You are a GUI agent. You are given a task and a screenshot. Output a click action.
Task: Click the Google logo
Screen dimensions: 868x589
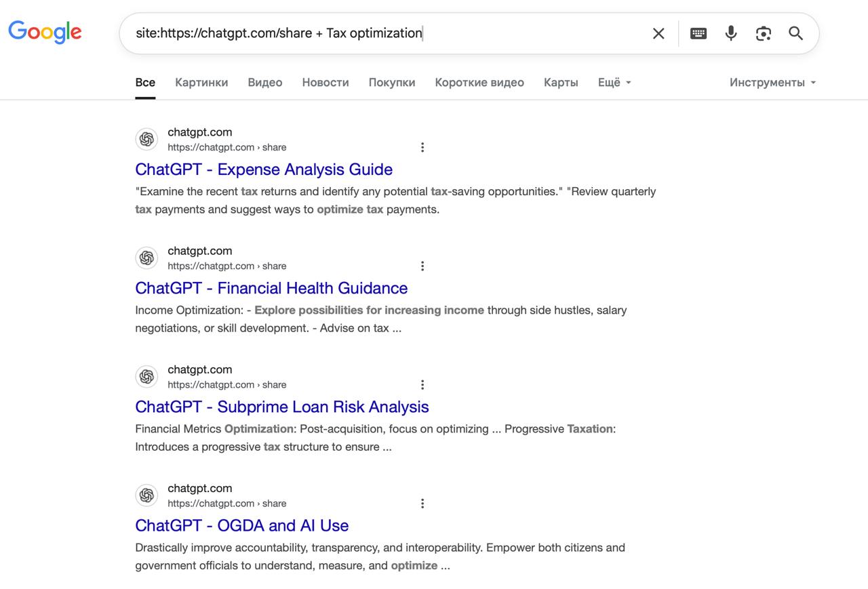point(45,32)
